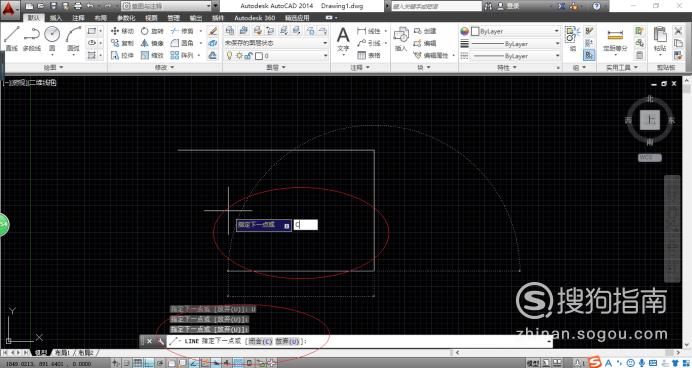
Task: Click the Paste (粘贴) clipboard icon
Action: click(x=660, y=38)
